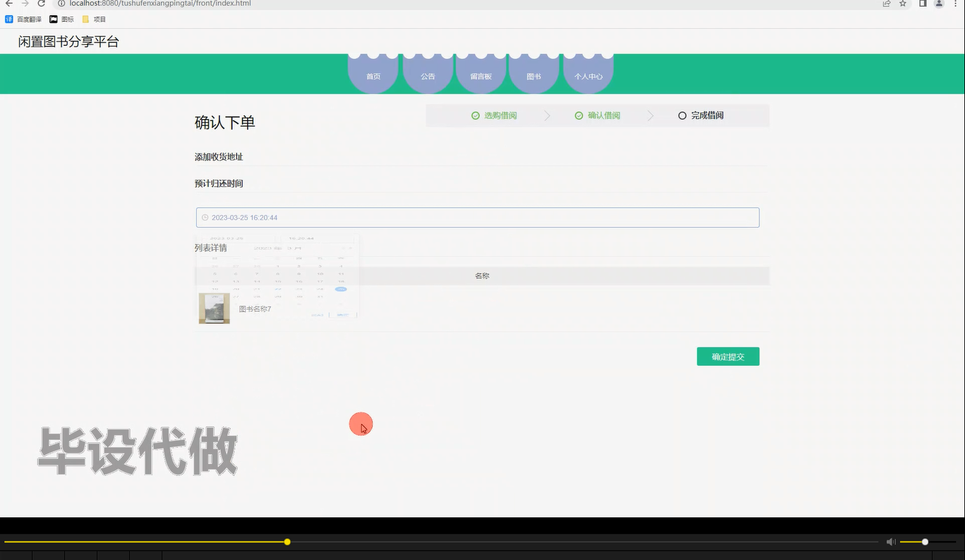Open the 图书 navigation bubble
The image size is (965, 560).
[533, 76]
